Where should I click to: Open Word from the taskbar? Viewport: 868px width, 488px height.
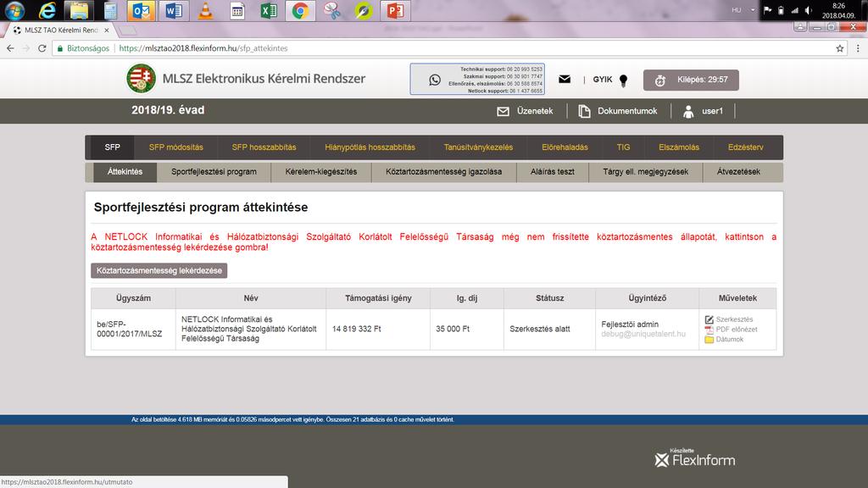click(x=173, y=10)
